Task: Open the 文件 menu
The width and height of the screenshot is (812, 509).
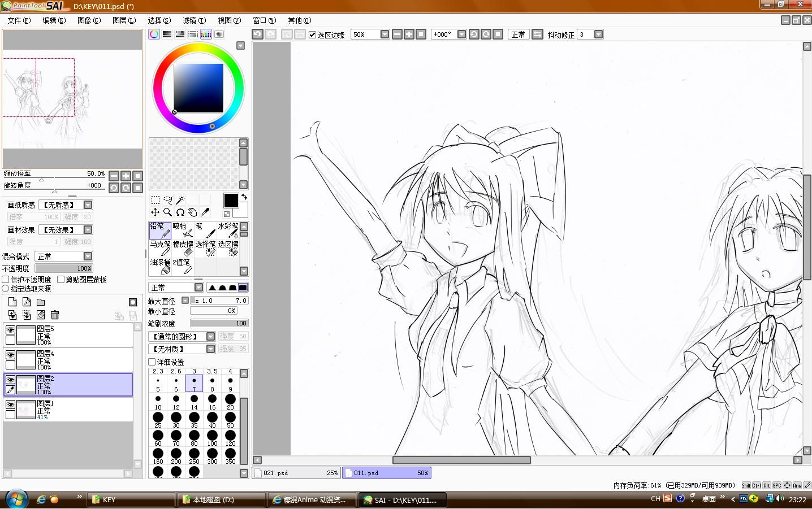Action: coord(19,20)
